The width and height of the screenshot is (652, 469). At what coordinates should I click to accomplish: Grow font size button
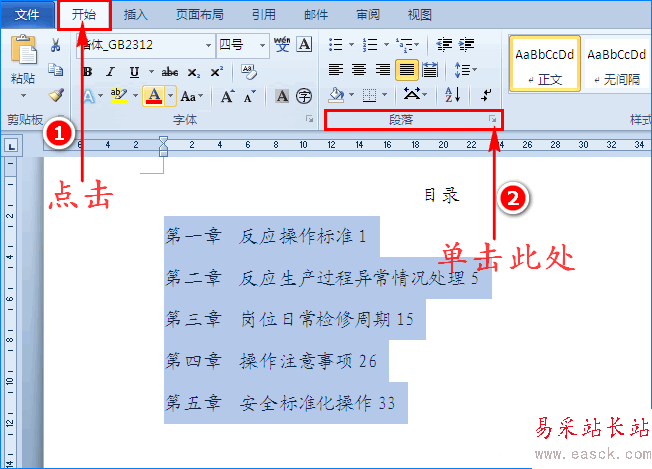227,96
